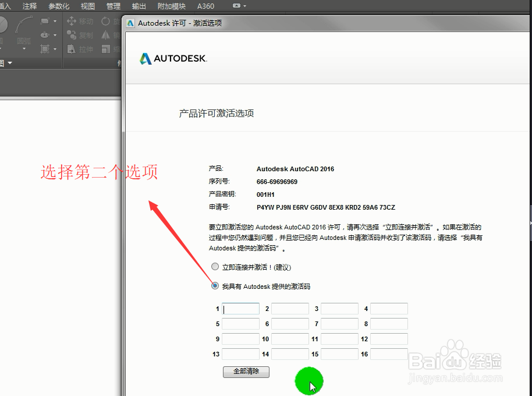Open the 注释 ribbon tab
The image size is (532, 396).
click(x=30, y=6)
